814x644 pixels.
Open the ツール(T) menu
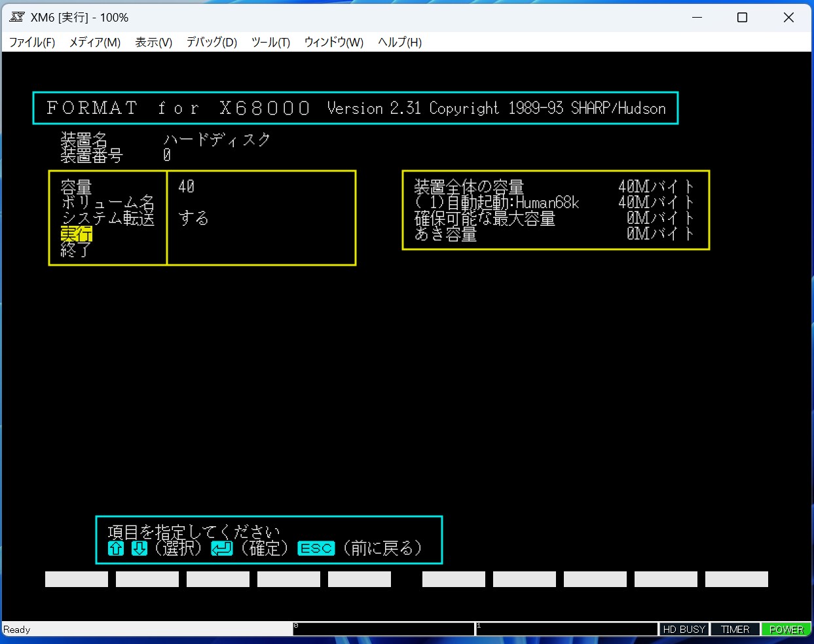click(x=270, y=43)
